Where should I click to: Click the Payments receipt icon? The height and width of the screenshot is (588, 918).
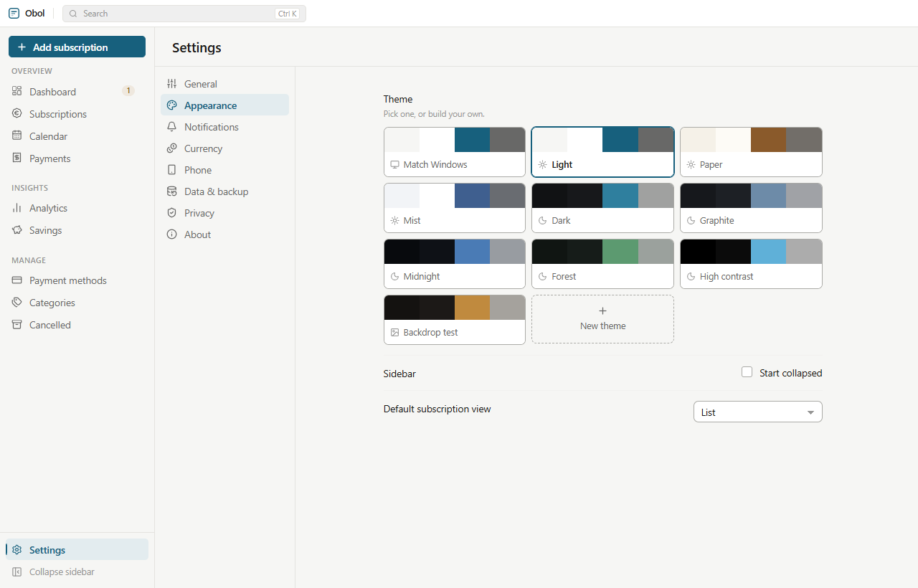(x=17, y=158)
